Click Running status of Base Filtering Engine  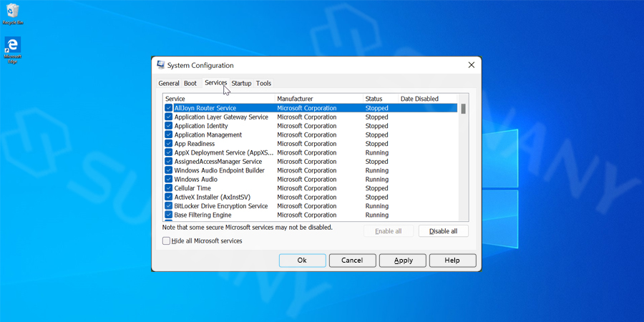click(x=376, y=215)
